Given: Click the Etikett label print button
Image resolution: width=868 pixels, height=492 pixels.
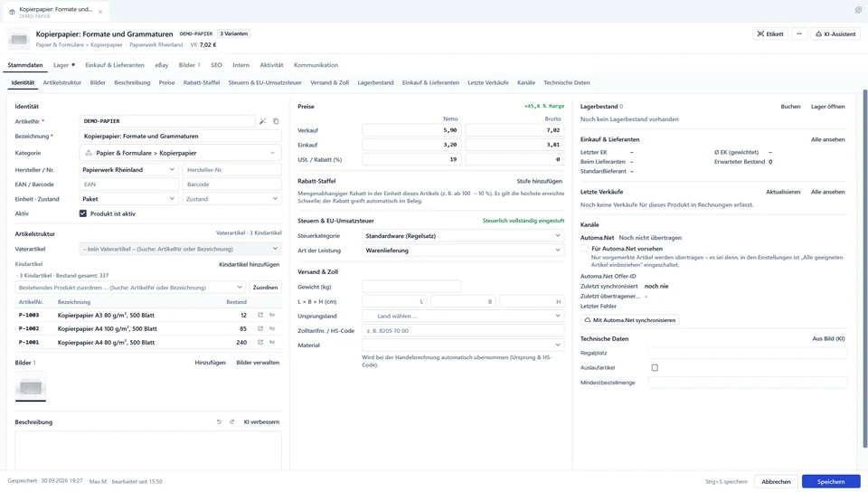Looking at the screenshot, I should [x=770, y=33].
